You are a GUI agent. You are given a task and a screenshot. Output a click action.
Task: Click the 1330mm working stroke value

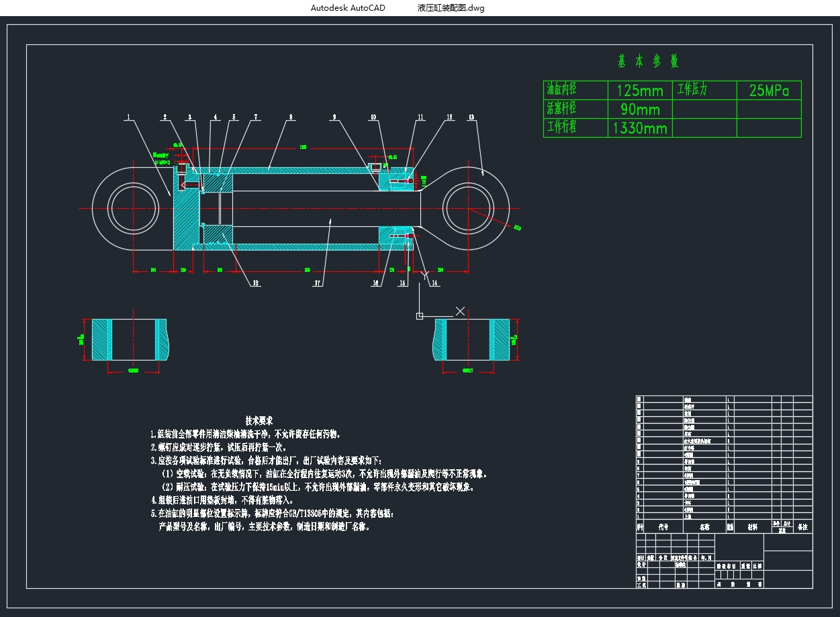[x=639, y=128]
